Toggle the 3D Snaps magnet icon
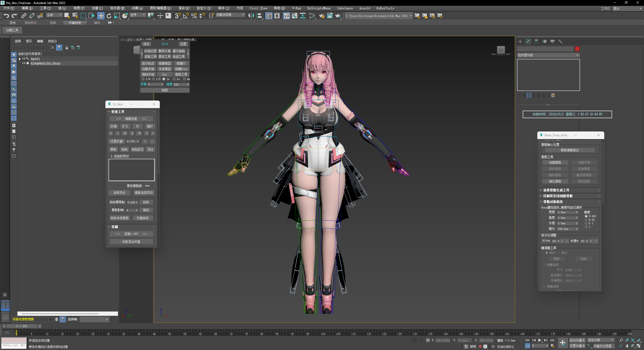This screenshot has height=350, width=644. 178,16
